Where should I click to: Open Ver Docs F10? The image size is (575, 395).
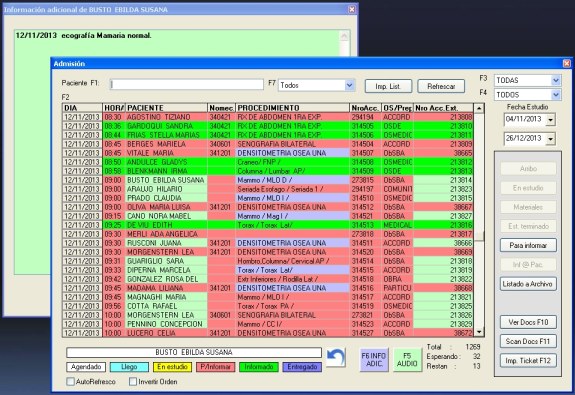point(528,322)
